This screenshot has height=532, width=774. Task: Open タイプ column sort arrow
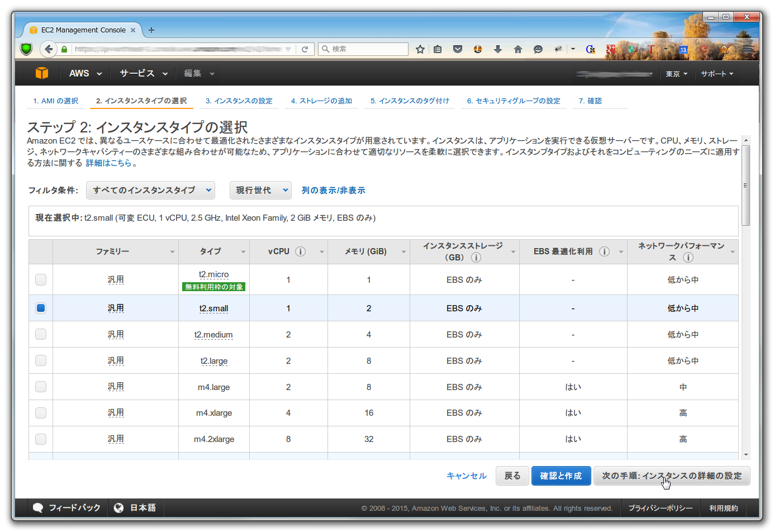(x=243, y=252)
